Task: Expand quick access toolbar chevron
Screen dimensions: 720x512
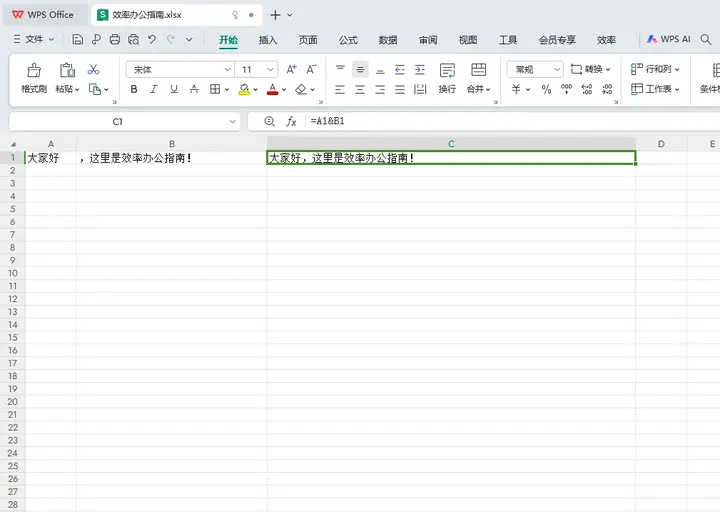Action: 189,40
